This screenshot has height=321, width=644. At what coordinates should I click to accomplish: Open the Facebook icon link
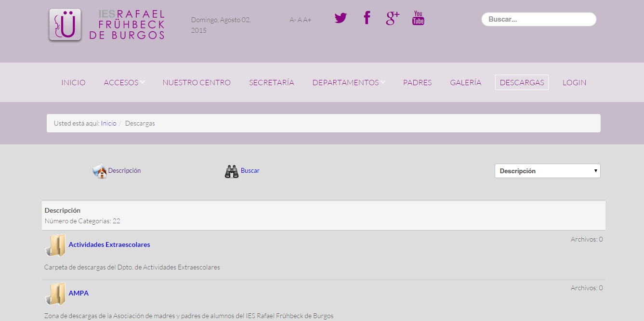(x=367, y=18)
